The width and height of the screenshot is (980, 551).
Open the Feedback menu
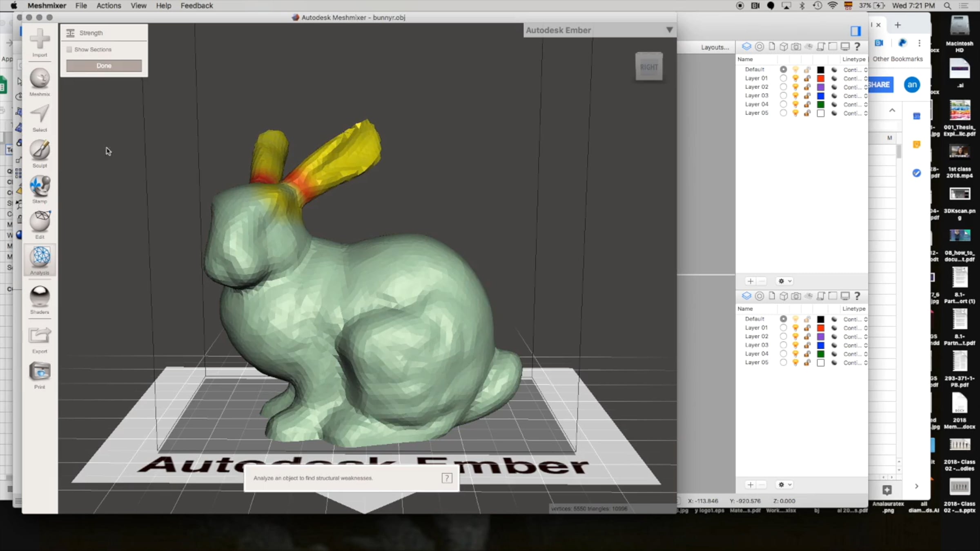pos(197,6)
